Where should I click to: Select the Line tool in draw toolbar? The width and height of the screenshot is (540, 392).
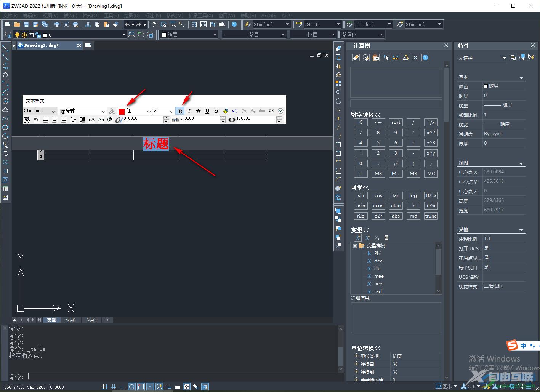pos(5,48)
